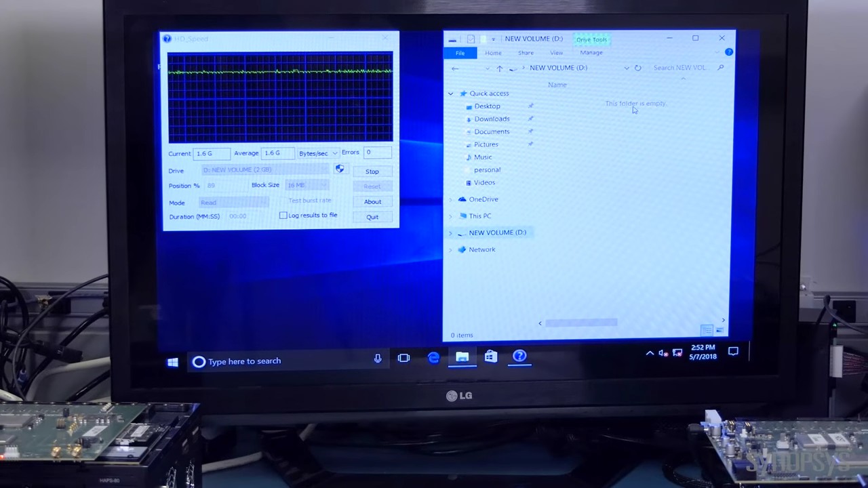Open Documents in the navigation pane
The image size is (868, 488).
coord(492,131)
